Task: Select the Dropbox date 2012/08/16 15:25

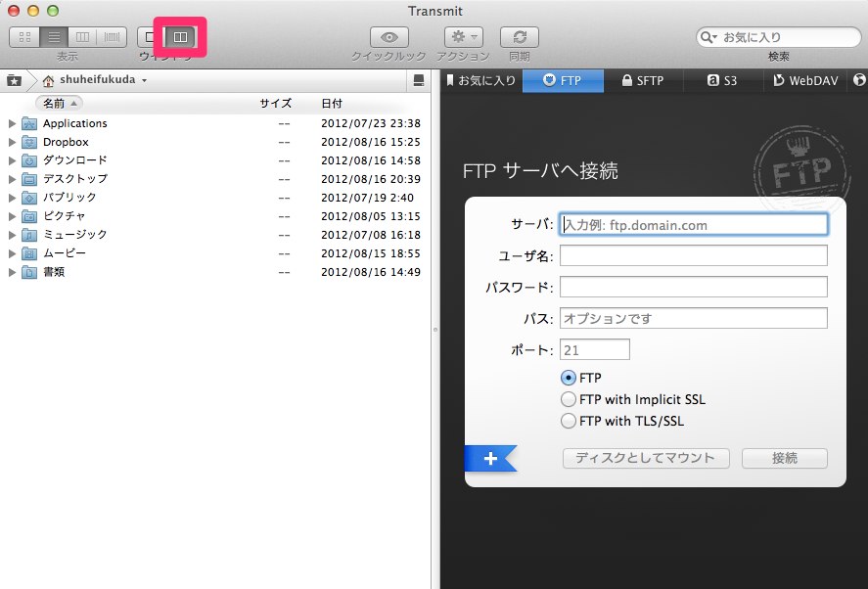Action: coord(370,142)
